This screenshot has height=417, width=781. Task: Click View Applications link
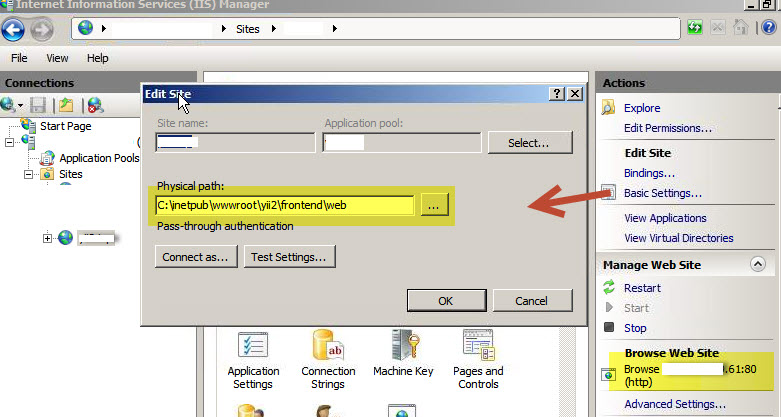665,218
